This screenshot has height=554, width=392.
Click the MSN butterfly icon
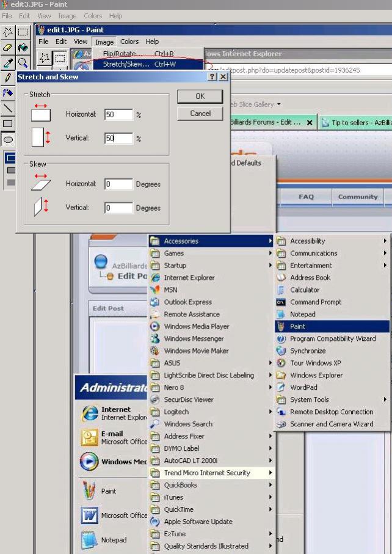(155, 290)
